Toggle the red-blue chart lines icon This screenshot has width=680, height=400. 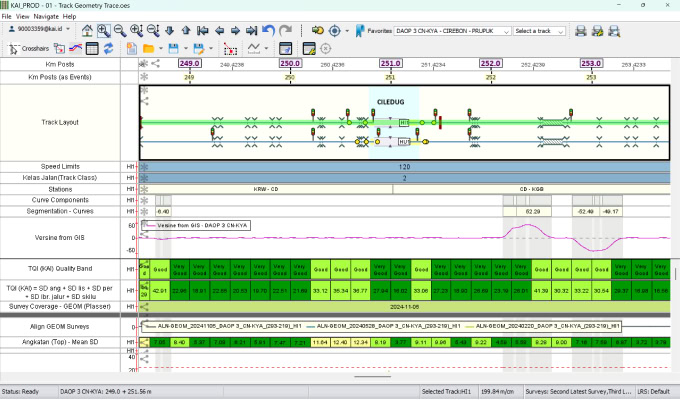coord(75,49)
